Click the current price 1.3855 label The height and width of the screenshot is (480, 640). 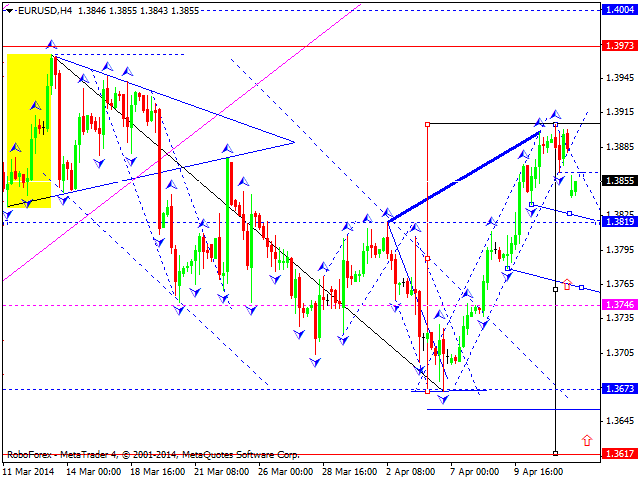pos(618,181)
